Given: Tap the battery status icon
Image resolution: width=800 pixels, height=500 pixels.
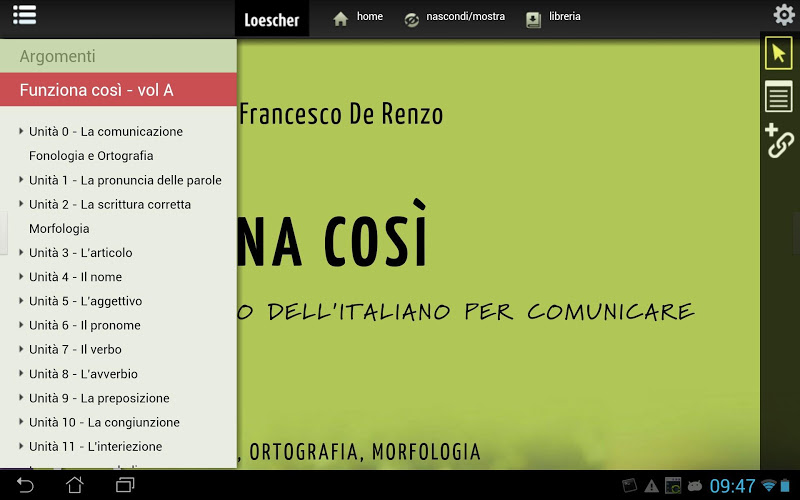Looking at the screenshot, I should click(x=784, y=486).
